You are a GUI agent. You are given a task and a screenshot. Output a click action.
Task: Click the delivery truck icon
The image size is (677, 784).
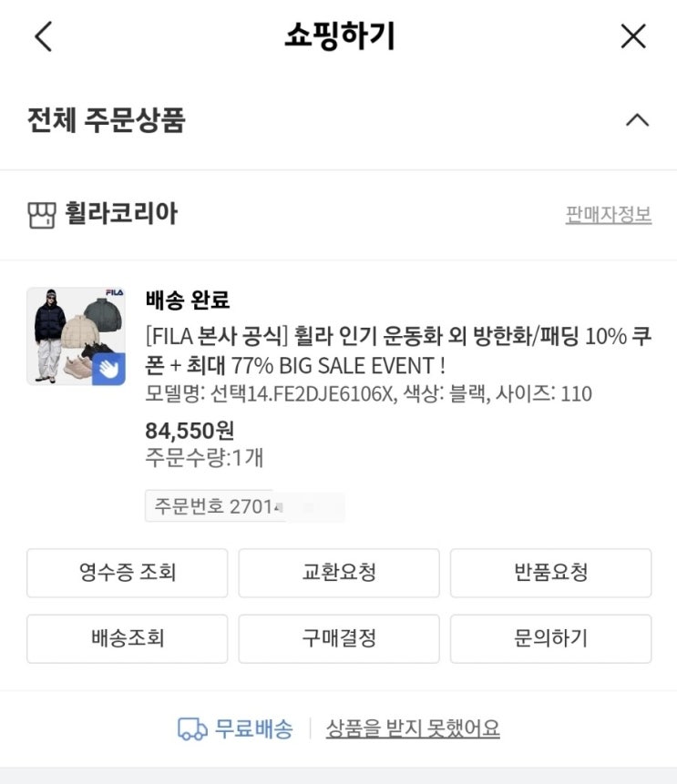pyautogui.click(x=191, y=728)
